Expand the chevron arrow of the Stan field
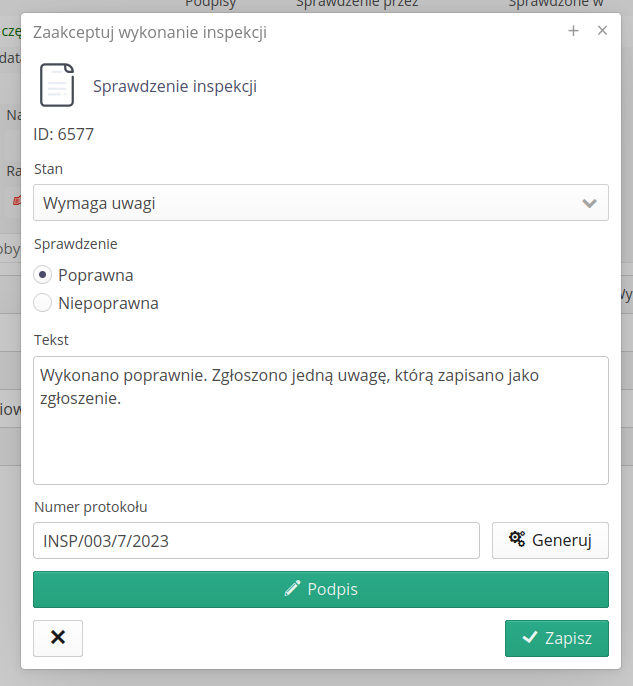Viewport: 633px width, 686px height. 589,203
